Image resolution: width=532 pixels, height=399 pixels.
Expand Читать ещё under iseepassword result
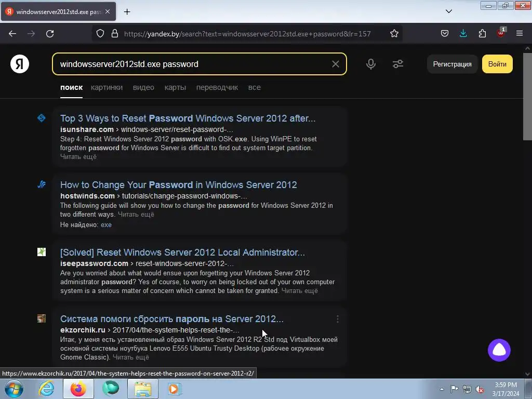click(300, 291)
